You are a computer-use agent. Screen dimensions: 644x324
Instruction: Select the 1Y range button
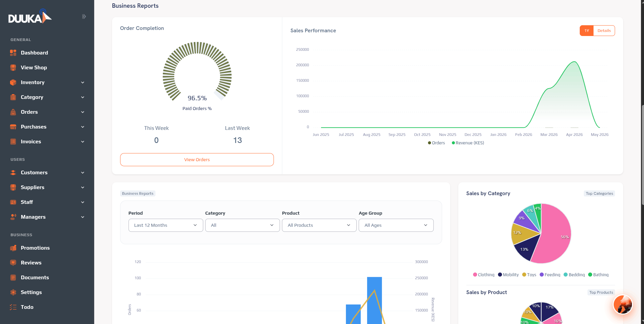point(586,31)
